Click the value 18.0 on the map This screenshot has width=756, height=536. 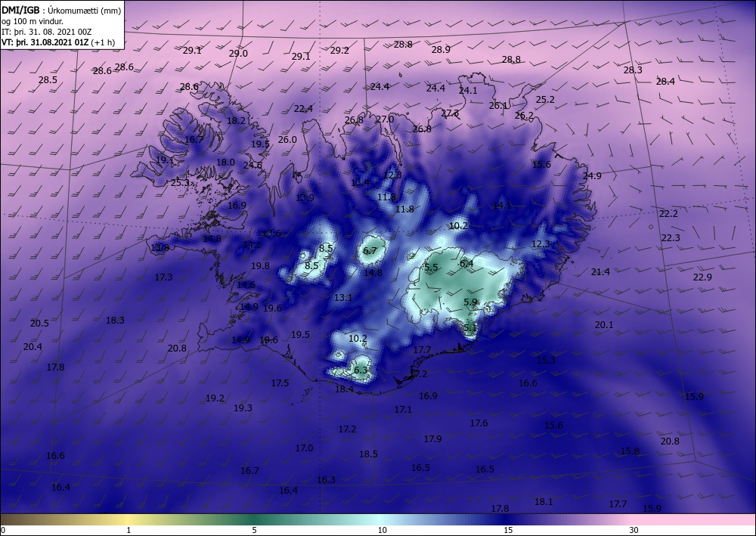point(225,163)
